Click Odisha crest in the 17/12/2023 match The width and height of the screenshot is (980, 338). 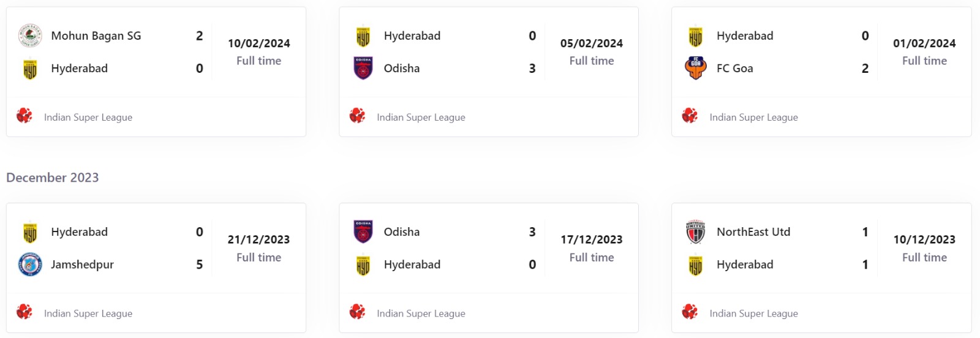point(363,232)
